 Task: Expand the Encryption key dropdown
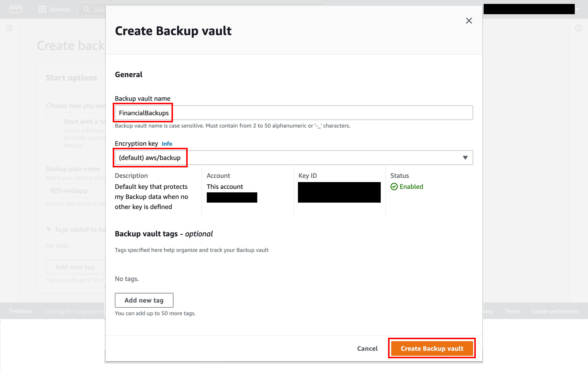[x=465, y=158]
